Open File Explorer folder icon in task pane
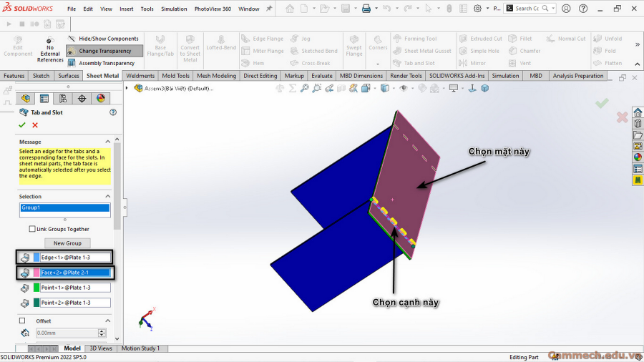This screenshot has width=644, height=362. click(638, 135)
